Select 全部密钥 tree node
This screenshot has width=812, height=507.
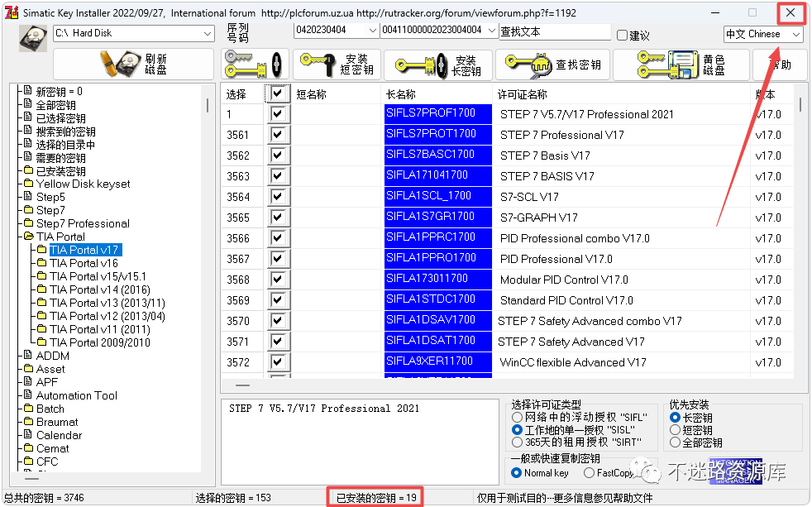pyautogui.click(x=56, y=105)
